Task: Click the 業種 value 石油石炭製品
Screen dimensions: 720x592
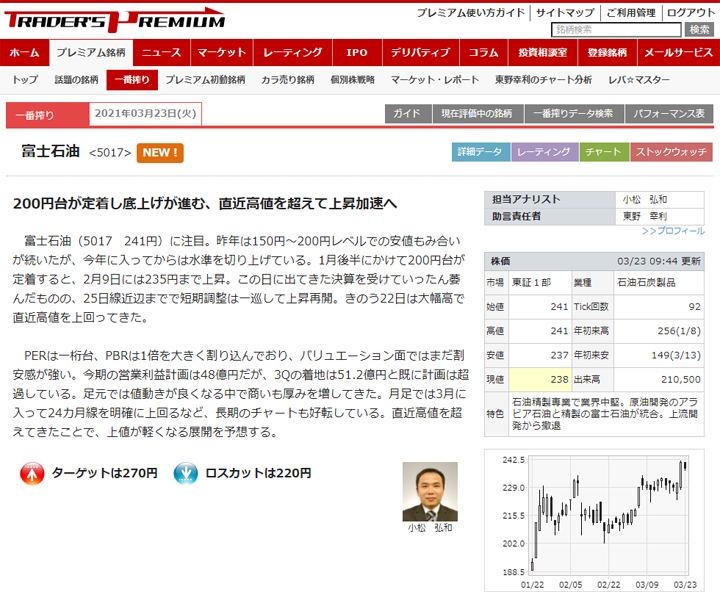Action: [647, 282]
